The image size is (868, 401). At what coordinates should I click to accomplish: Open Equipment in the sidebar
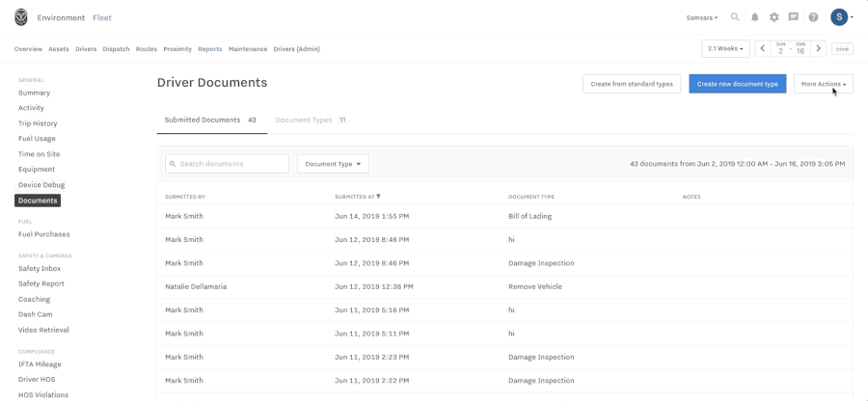point(37,170)
